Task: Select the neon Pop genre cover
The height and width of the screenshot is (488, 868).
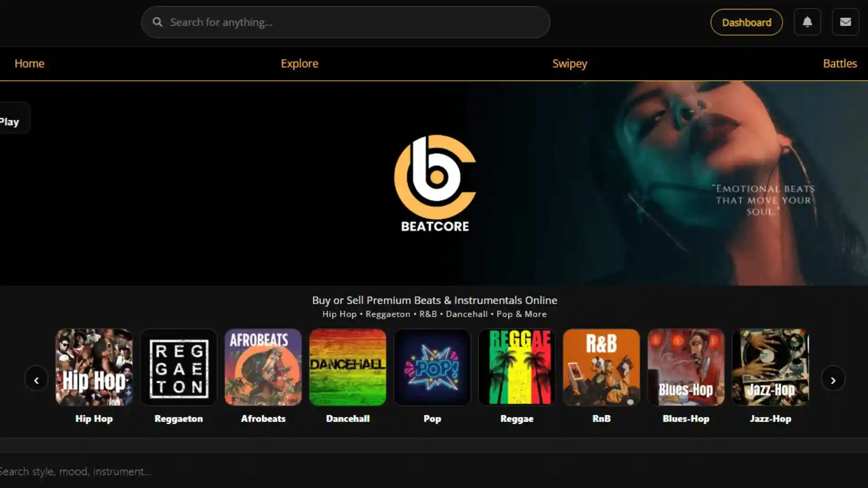Action: coord(432,367)
